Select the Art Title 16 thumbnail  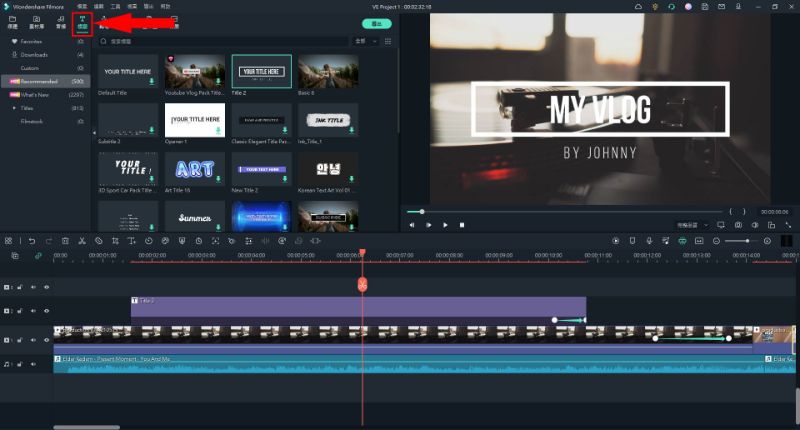[x=194, y=168]
